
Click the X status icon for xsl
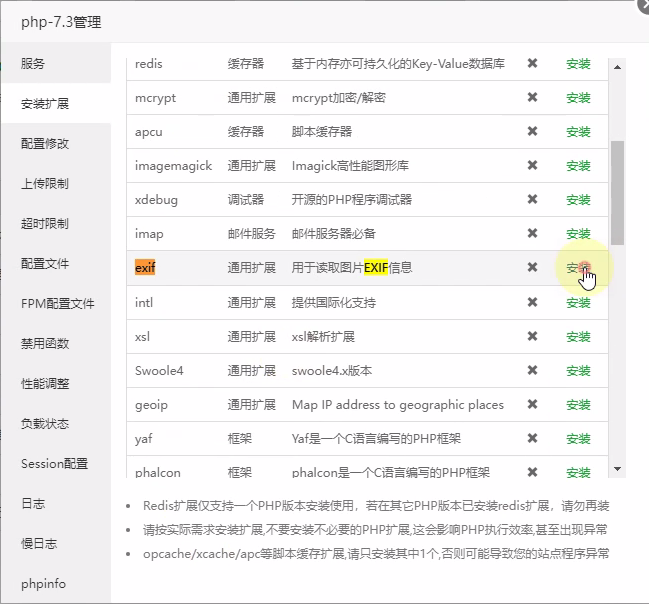(x=532, y=336)
